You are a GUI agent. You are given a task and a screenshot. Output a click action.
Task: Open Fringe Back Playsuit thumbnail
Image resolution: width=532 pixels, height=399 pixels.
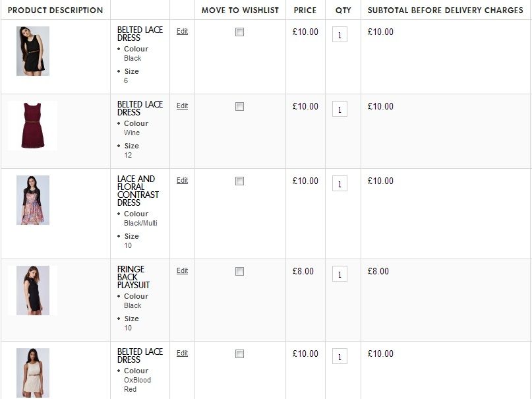coord(33,290)
